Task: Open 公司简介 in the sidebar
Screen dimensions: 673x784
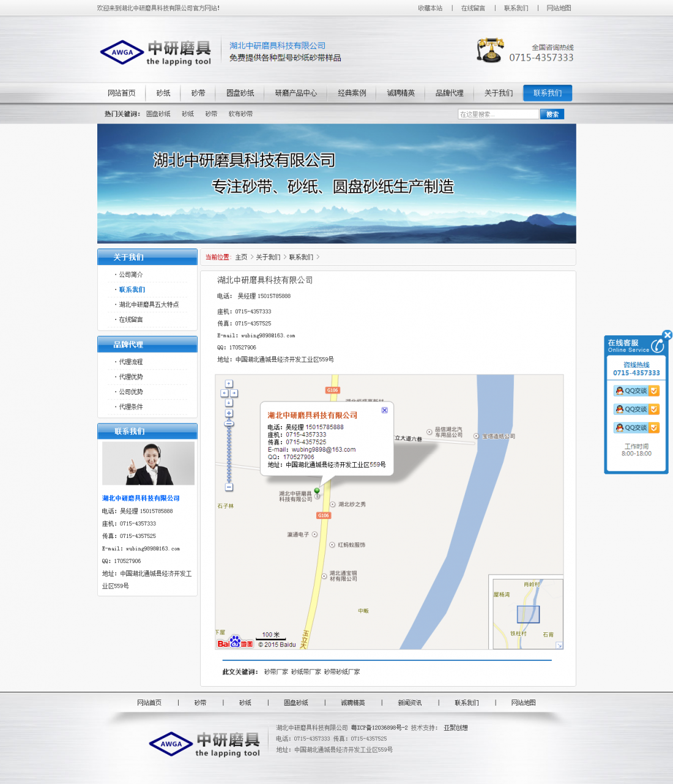Action: (130, 275)
